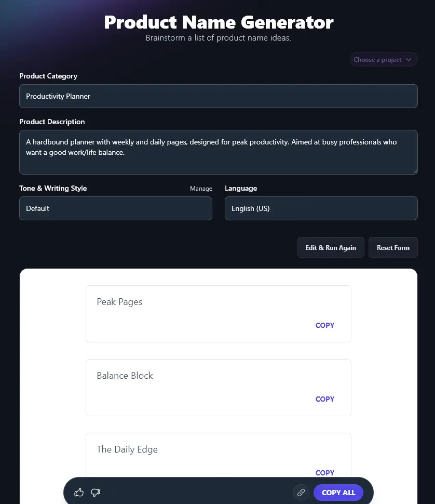435x504 pixels.
Task: Click the Product Category input field
Action: pyautogui.click(x=218, y=96)
